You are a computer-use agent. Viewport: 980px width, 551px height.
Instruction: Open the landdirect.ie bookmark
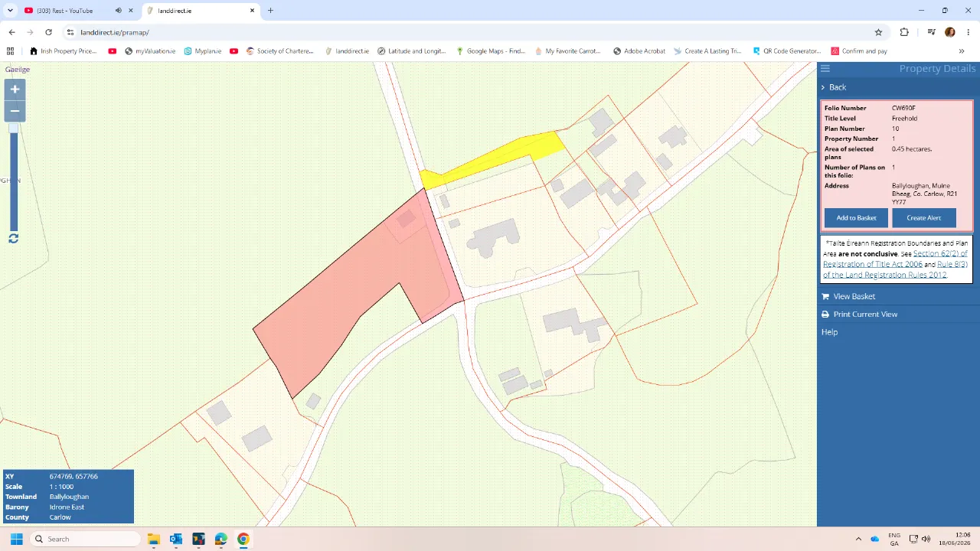pyautogui.click(x=347, y=51)
